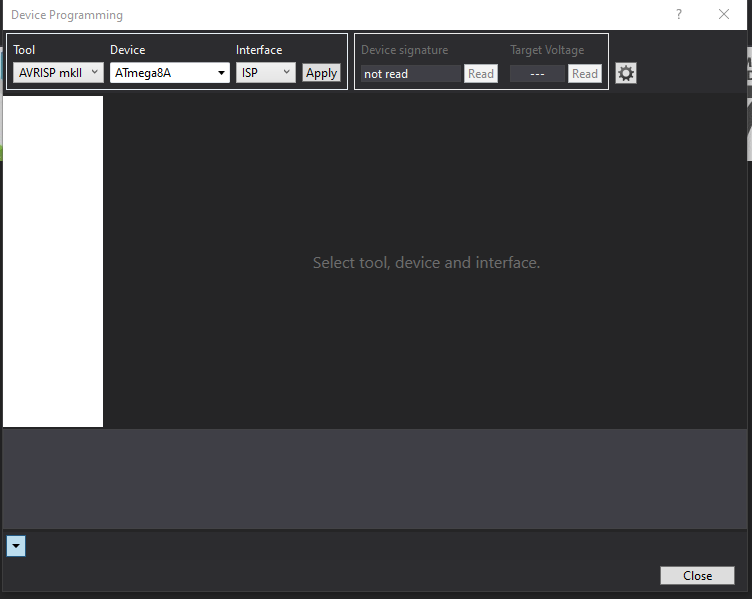
Task: Click Read next to Device signature
Action: 481,73
